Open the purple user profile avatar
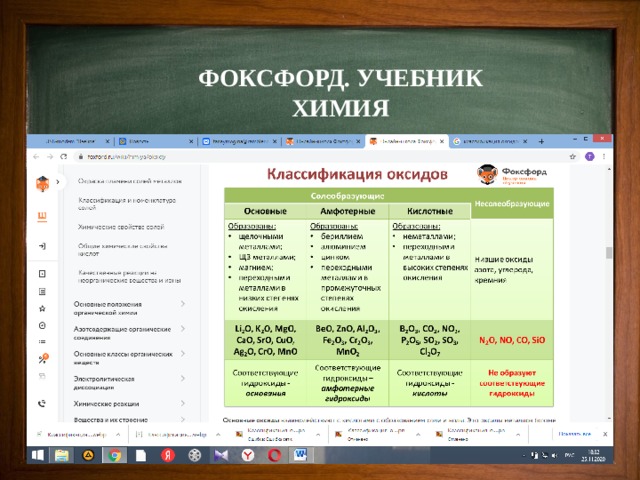 coord(589,156)
